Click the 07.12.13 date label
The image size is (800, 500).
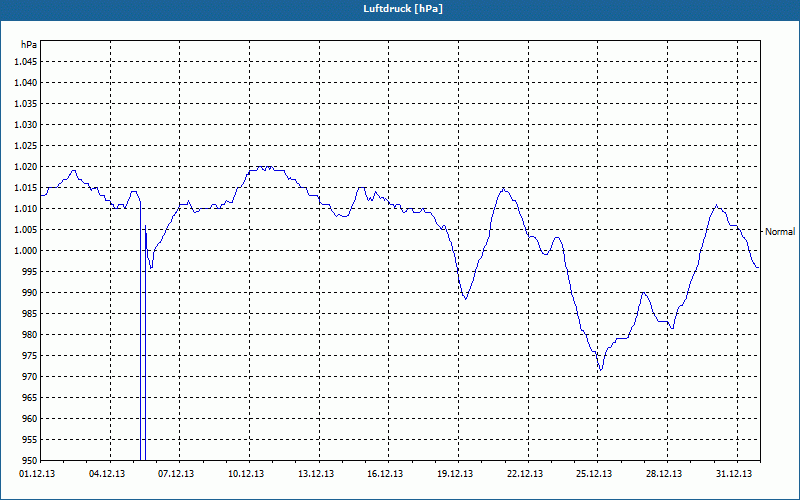[176, 474]
